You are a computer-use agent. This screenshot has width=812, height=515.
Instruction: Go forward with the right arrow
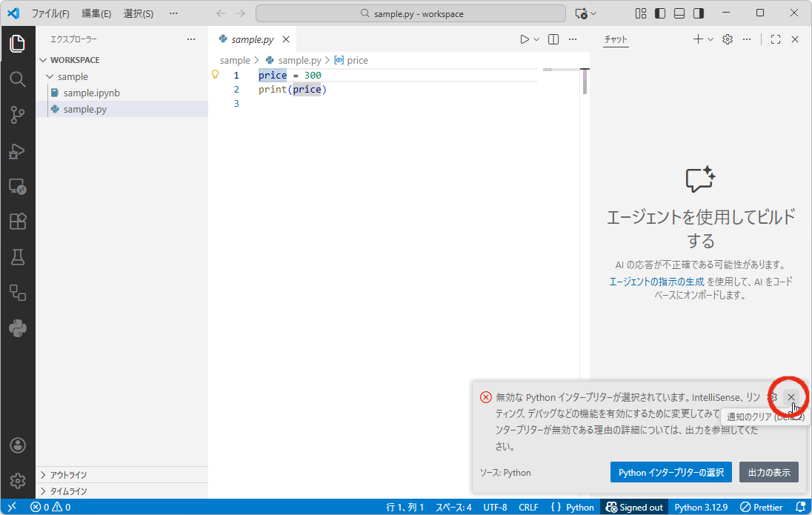click(240, 13)
